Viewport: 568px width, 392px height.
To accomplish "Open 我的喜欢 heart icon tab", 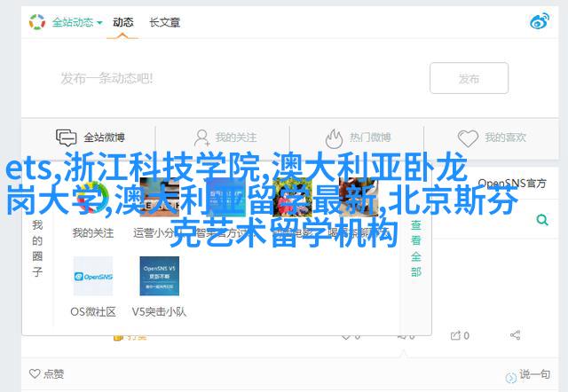I will 492,137.
